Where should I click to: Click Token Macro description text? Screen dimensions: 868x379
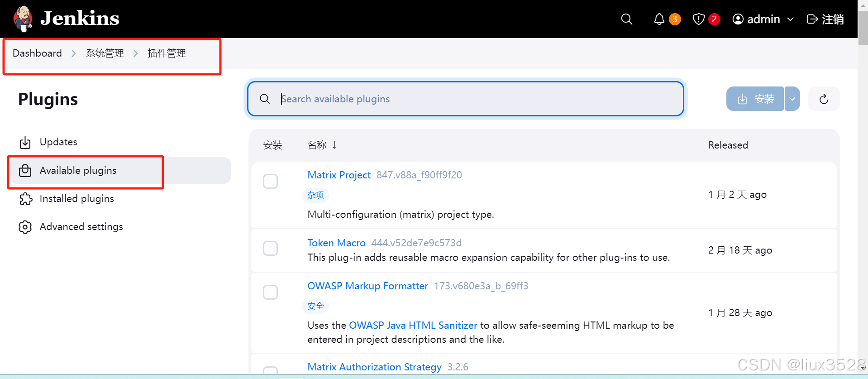tap(489, 258)
